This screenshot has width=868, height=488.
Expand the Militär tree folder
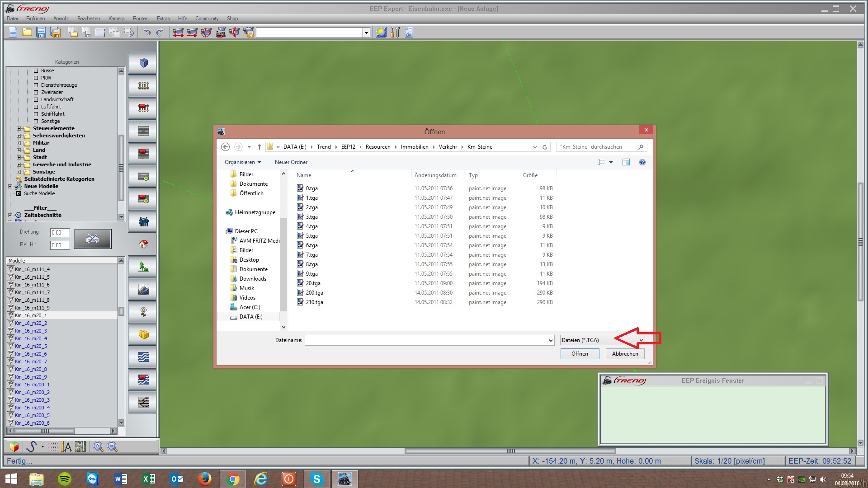tap(19, 143)
